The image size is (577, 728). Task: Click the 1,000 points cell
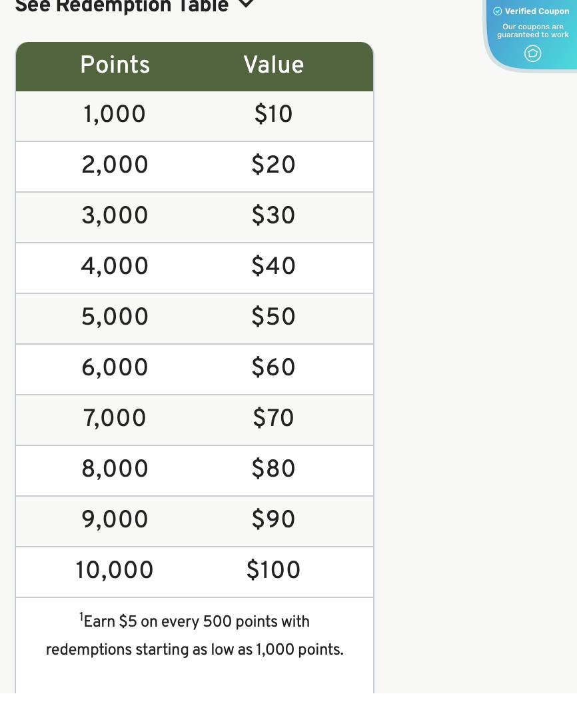click(x=115, y=115)
